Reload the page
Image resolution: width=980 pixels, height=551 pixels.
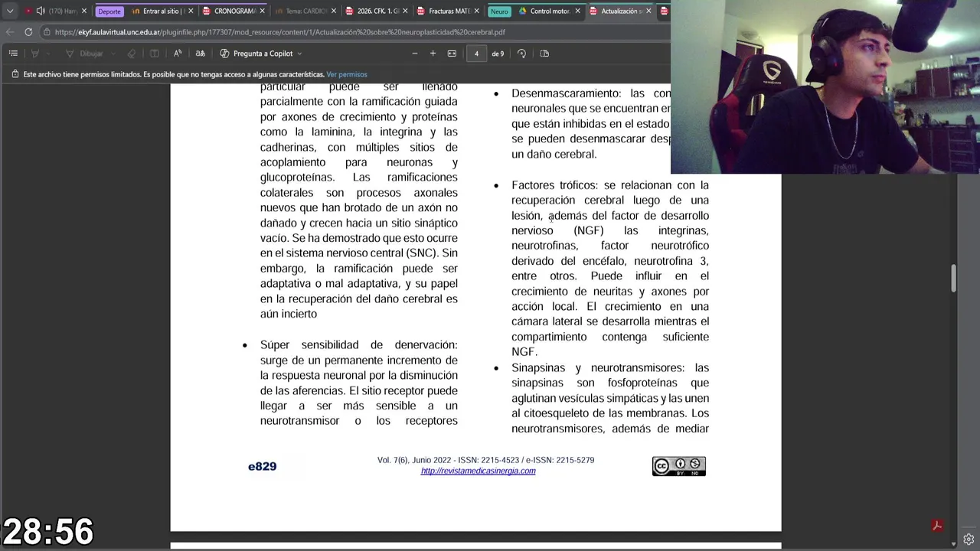[x=28, y=32]
